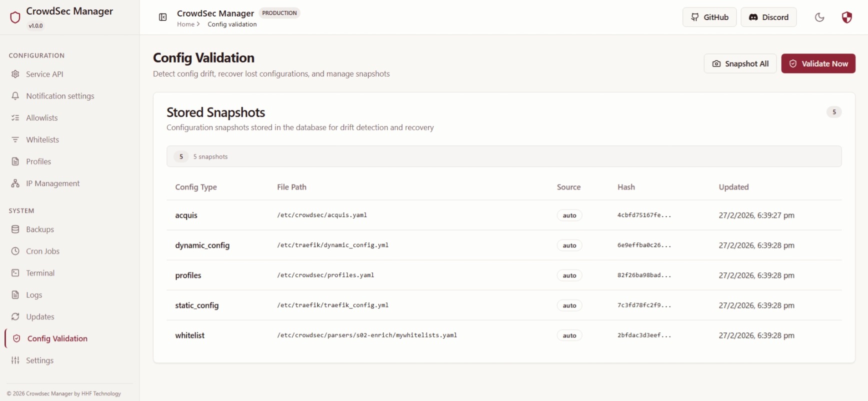This screenshot has height=401, width=868.
Task: Toggle dark mode with the moon icon
Action: (819, 17)
